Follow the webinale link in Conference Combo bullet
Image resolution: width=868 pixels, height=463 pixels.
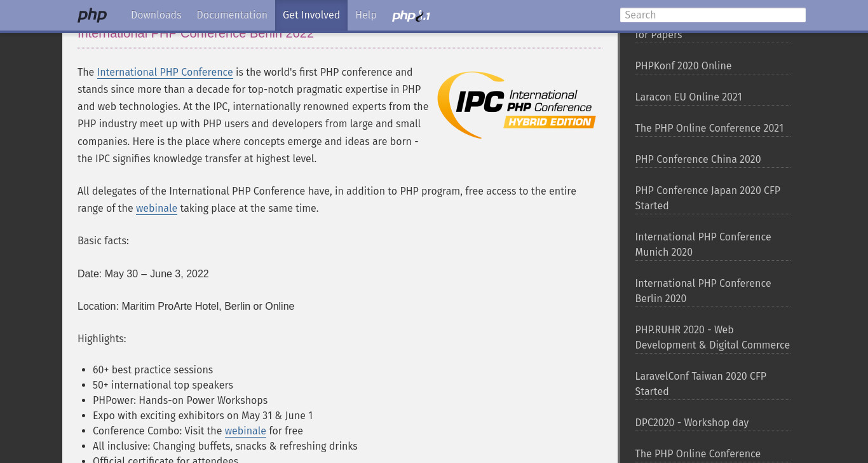[245, 431]
